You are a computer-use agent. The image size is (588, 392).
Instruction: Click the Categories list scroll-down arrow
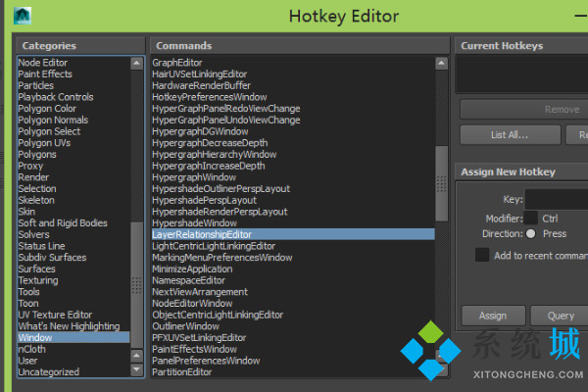(x=137, y=371)
